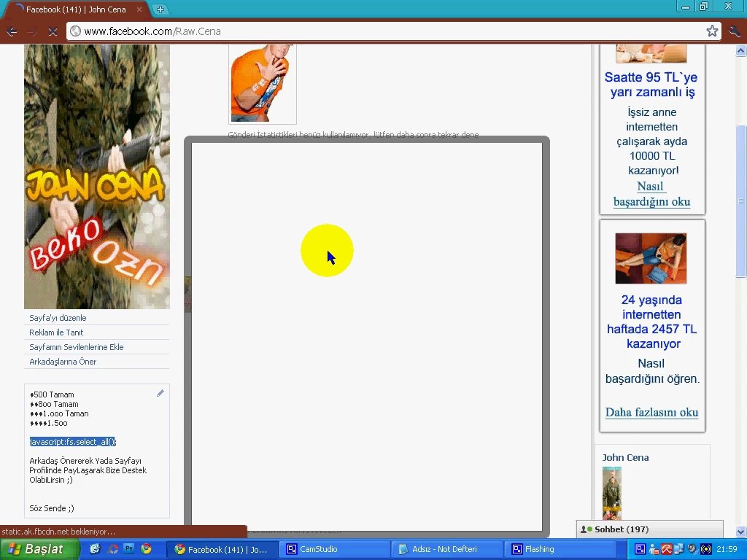The height and width of the screenshot is (560, 747).
Task: Close the Facebook (141) John Cena tab
Action: click(x=139, y=9)
